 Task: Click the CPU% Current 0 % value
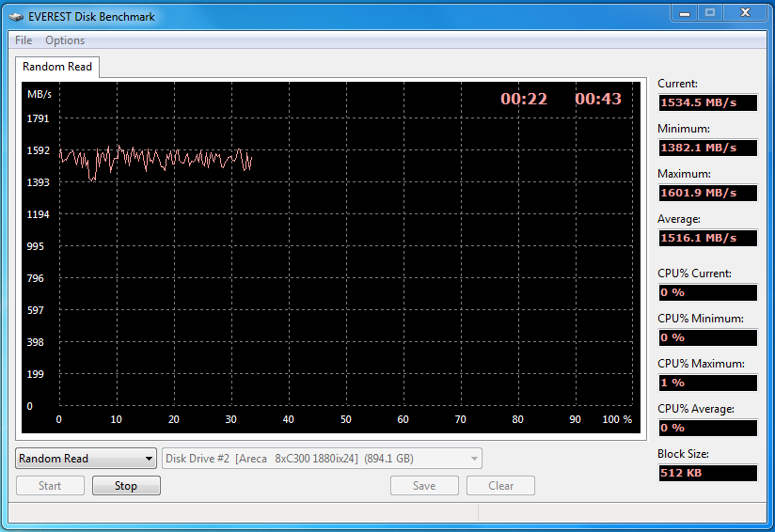[x=708, y=292]
